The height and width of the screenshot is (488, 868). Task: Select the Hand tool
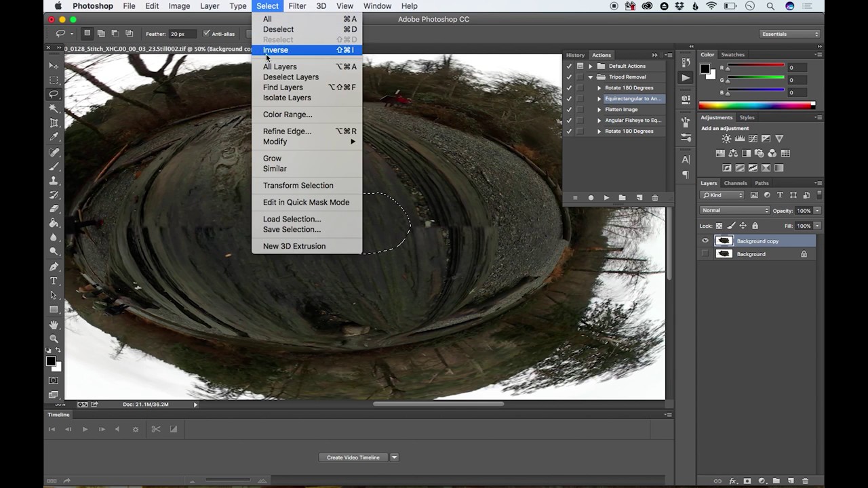[x=54, y=324]
